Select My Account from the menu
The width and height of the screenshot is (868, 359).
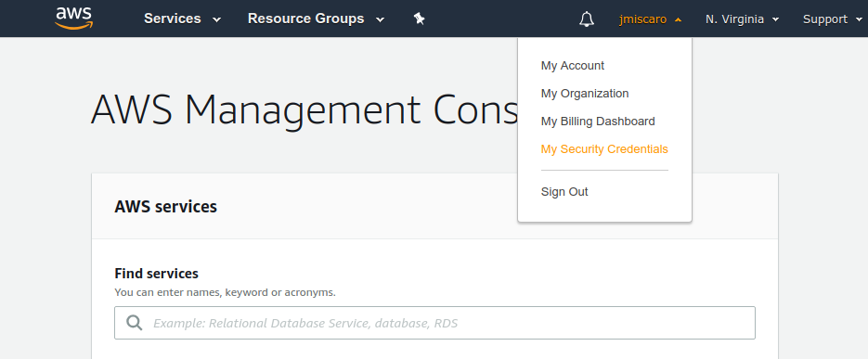click(x=573, y=65)
